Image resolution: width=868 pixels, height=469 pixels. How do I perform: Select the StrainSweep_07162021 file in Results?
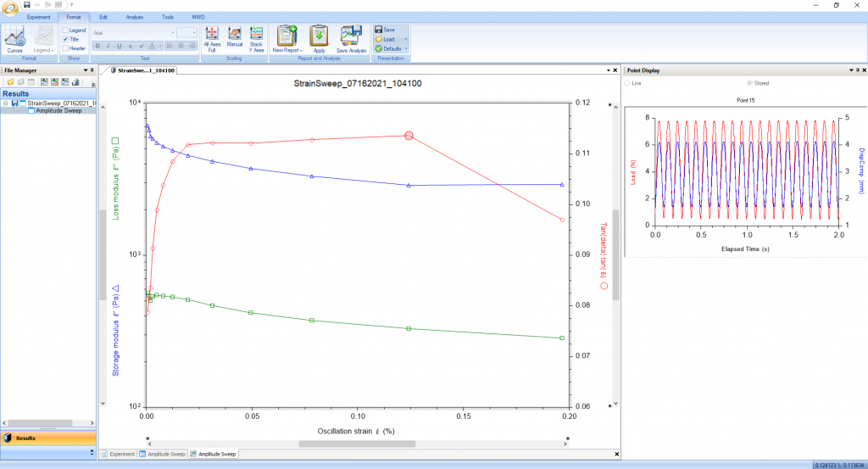point(61,103)
